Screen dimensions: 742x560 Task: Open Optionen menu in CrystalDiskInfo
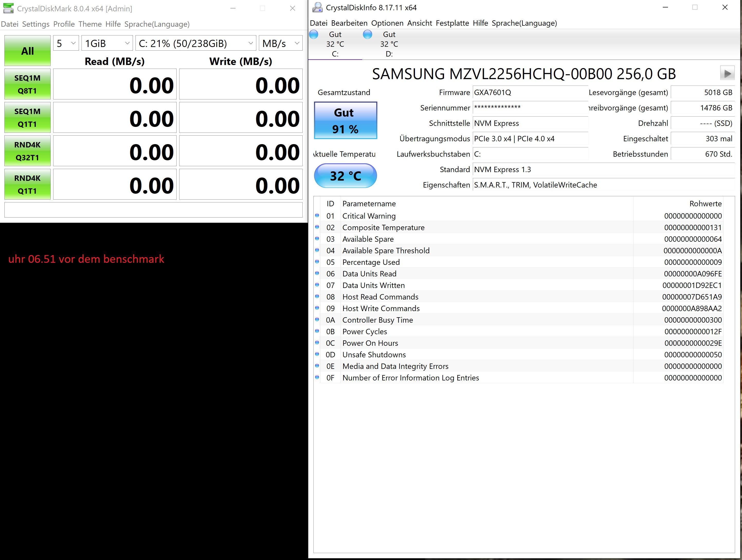click(387, 23)
